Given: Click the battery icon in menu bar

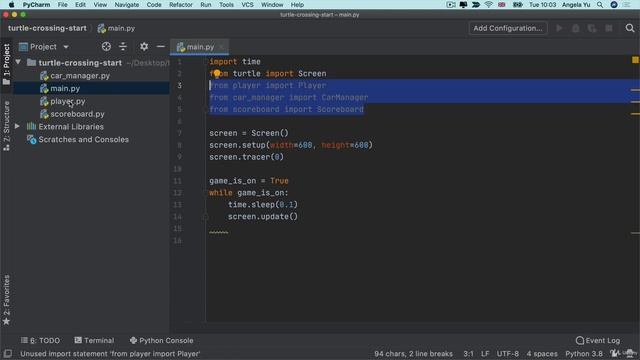Looking at the screenshot, I should [x=518, y=5].
